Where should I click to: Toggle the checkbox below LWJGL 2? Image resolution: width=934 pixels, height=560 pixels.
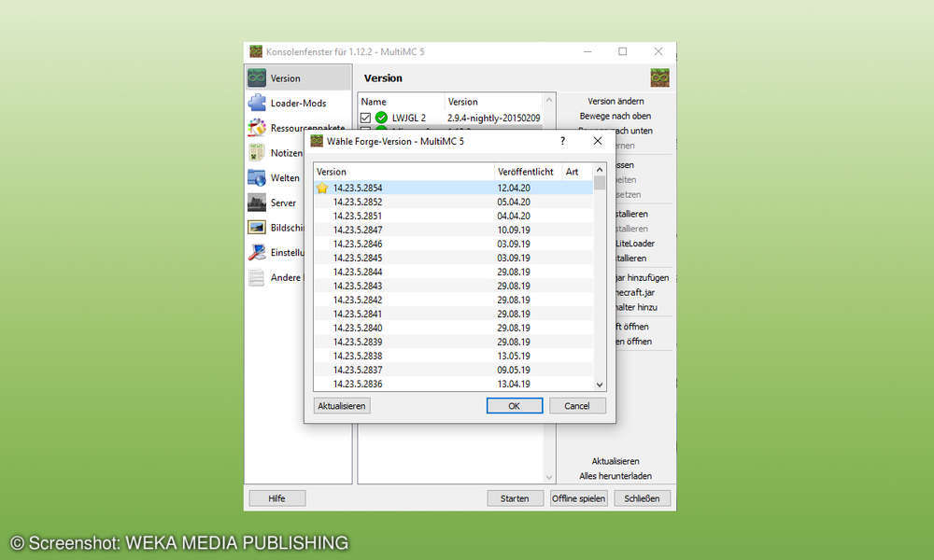click(364, 131)
